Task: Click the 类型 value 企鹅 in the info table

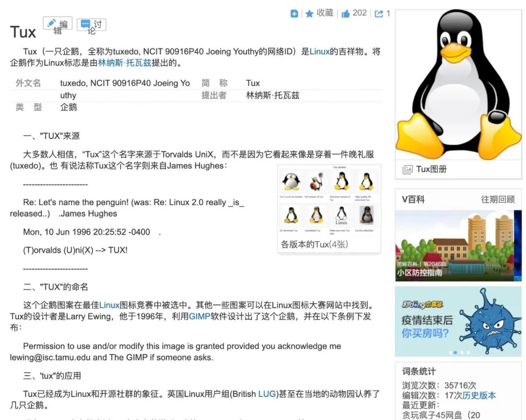Action: pyautogui.click(x=69, y=107)
